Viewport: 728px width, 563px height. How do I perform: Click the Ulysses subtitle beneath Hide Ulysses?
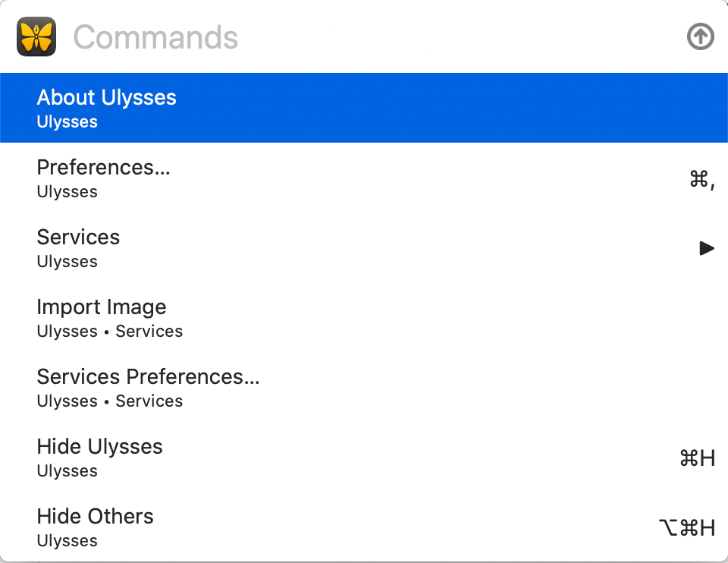tap(67, 470)
